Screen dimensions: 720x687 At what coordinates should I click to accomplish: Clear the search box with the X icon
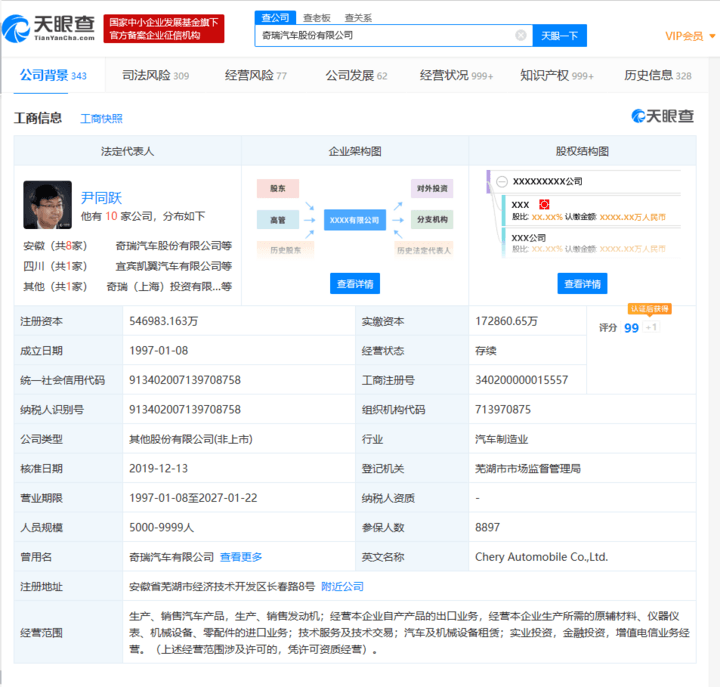click(520, 35)
